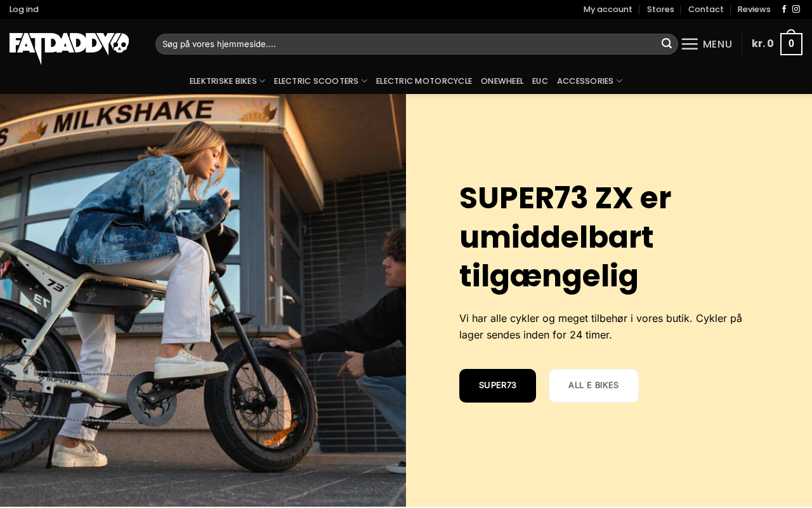Screen dimensions: 812x508
Task: Focus the site search field
Action: [x=406, y=44]
